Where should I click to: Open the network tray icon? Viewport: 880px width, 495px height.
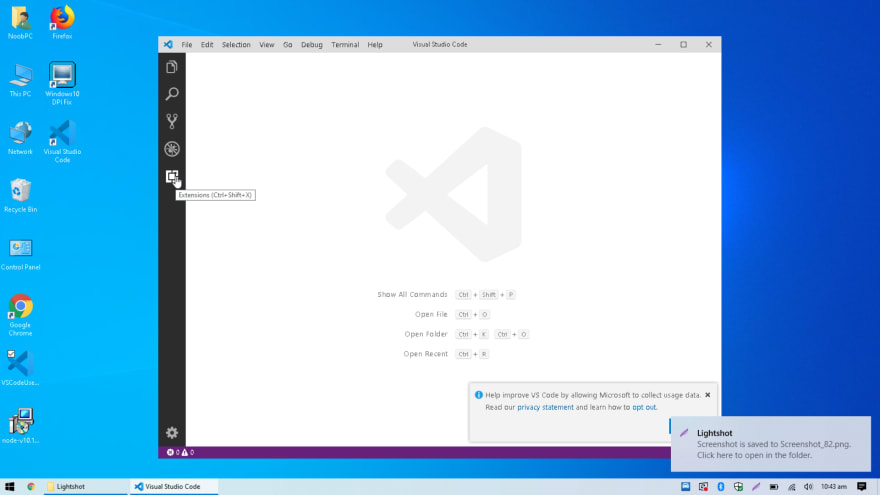pos(791,487)
